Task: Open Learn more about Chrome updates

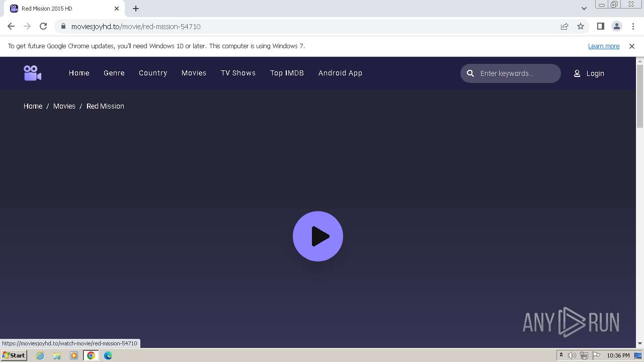Action: coord(604,46)
